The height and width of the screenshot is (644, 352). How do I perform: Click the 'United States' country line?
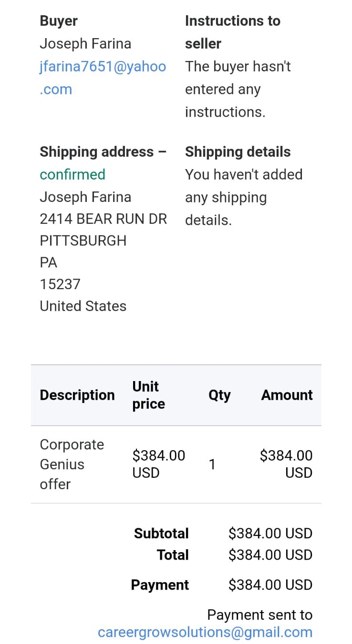tap(83, 306)
